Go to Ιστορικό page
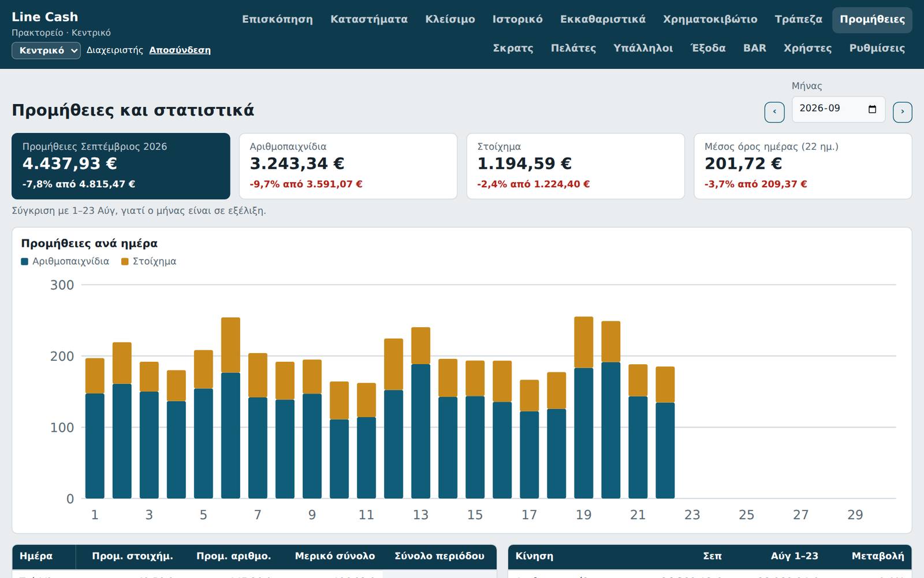Image resolution: width=924 pixels, height=578 pixels. point(517,19)
